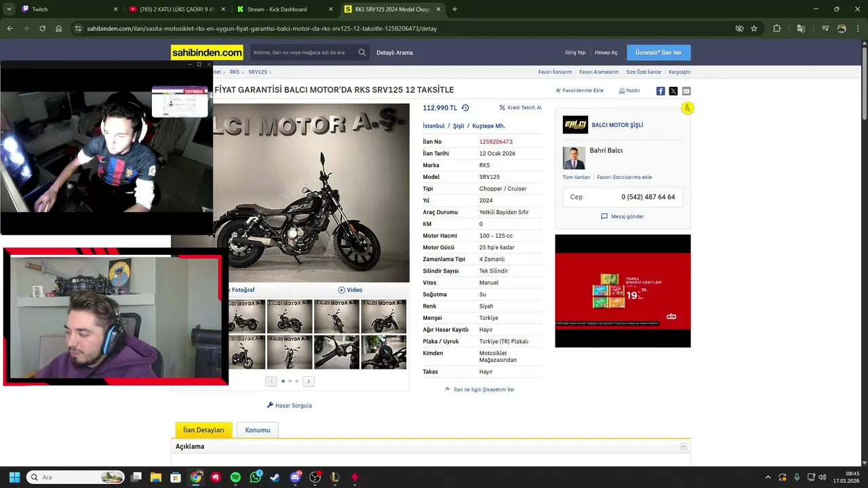Click İlan ile İlgili Şikayetim Var
This screenshot has width=868, height=488.
click(479, 390)
